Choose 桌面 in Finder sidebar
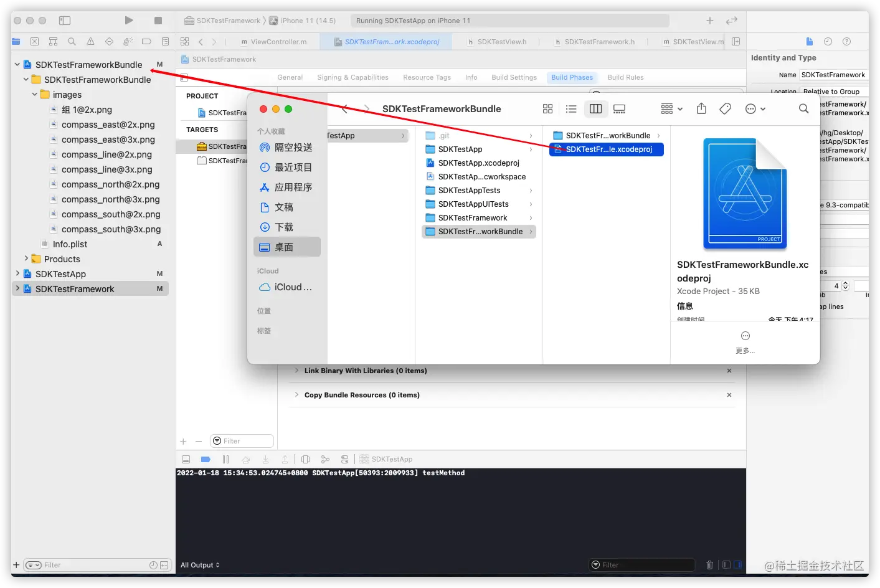Viewport: 880px width, 588px height. pos(287,247)
